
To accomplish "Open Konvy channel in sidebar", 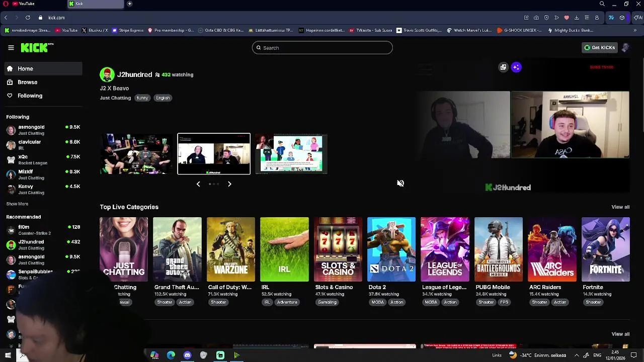I will (x=43, y=189).
